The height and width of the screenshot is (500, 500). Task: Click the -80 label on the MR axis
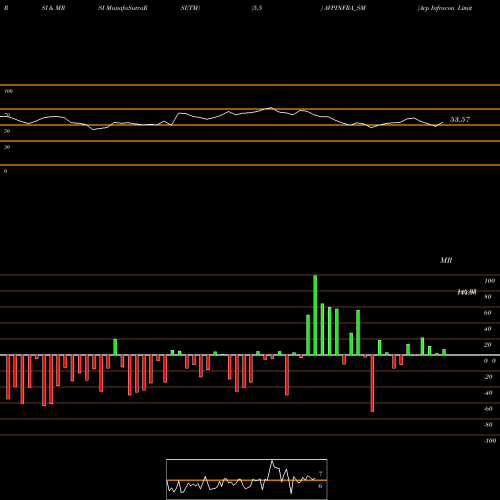click(x=488, y=425)
